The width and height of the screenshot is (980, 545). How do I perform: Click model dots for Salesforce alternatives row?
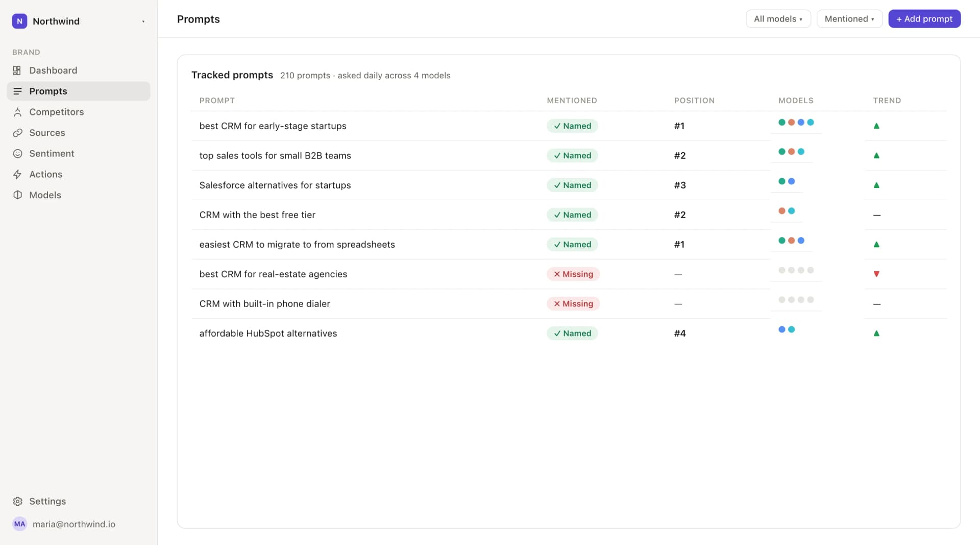[787, 181]
